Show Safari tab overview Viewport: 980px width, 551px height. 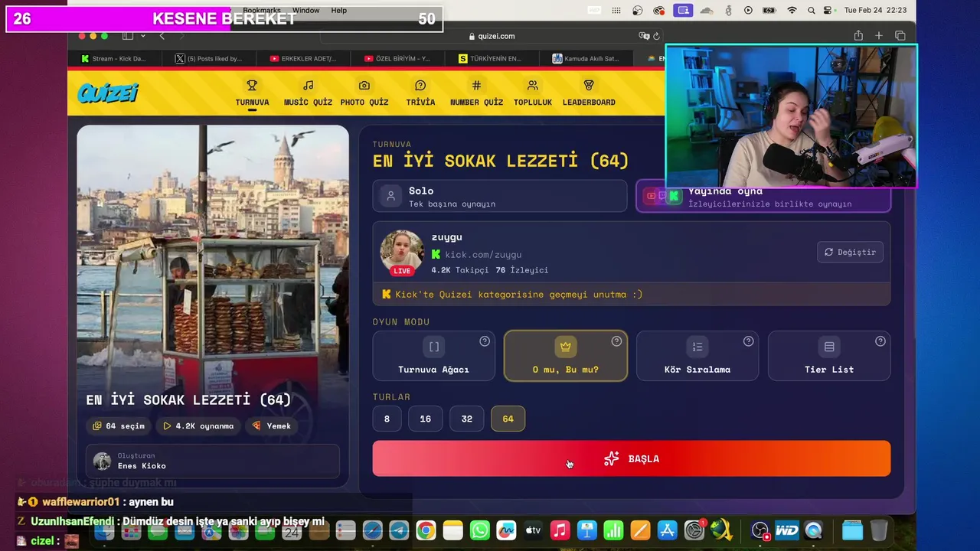pos(900,35)
